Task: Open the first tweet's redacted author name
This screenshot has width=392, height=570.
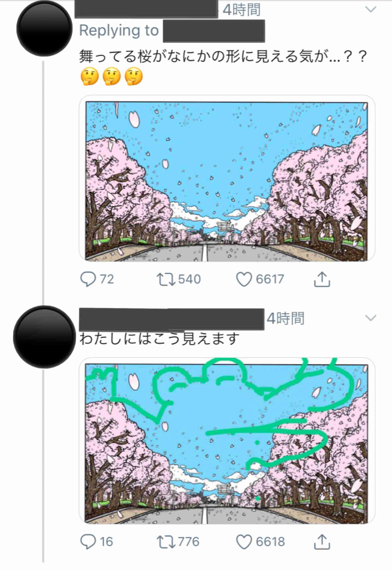Action: pyautogui.click(x=146, y=9)
